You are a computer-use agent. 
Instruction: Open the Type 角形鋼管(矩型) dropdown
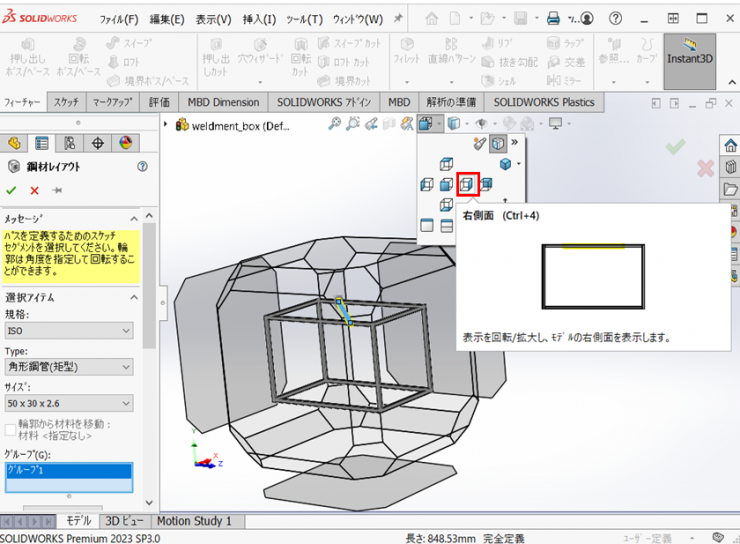(68, 368)
